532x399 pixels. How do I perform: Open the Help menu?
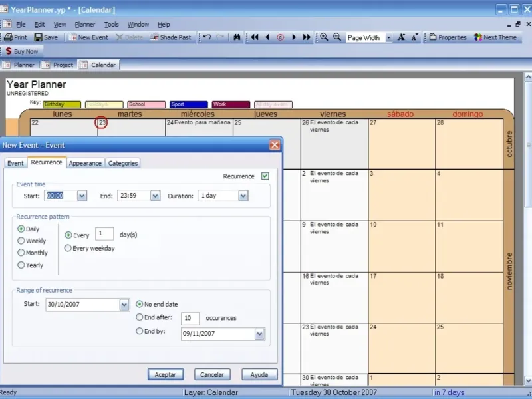[164, 25]
